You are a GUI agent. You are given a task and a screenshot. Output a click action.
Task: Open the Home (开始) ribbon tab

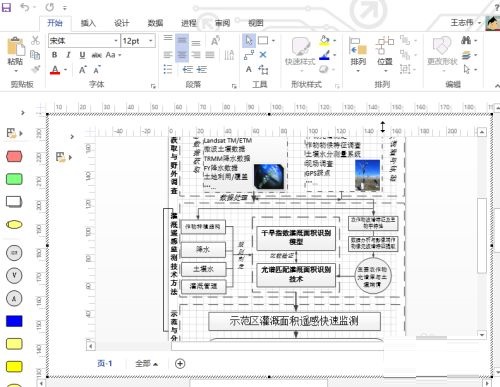tap(55, 23)
